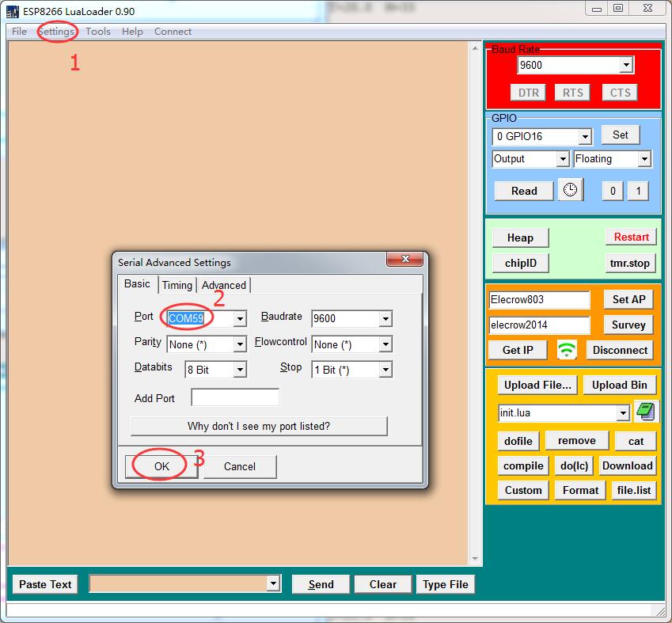Viewport: 672px width, 623px height.
Task: Confirm dialog with OK button
Action: click(161, 466)
